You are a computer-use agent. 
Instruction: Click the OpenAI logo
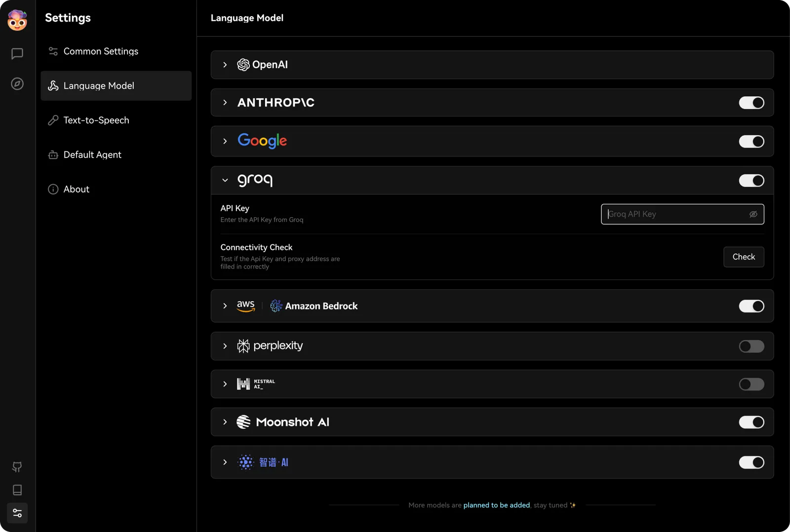point(263,65)
